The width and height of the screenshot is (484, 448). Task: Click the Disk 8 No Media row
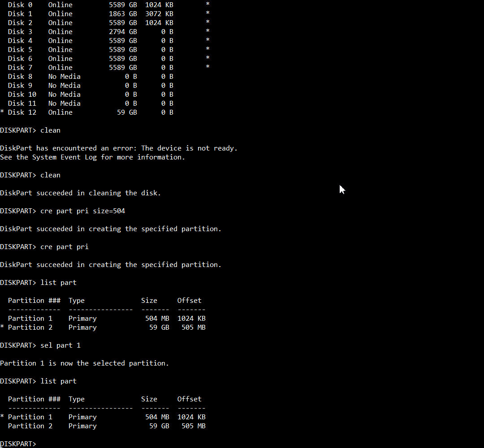pos(91,77)
